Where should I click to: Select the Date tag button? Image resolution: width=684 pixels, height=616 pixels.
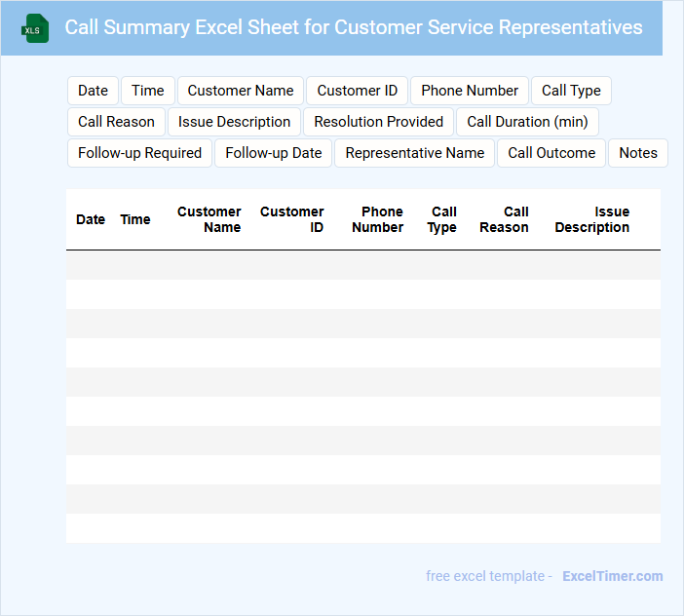(x=93, y=91)
